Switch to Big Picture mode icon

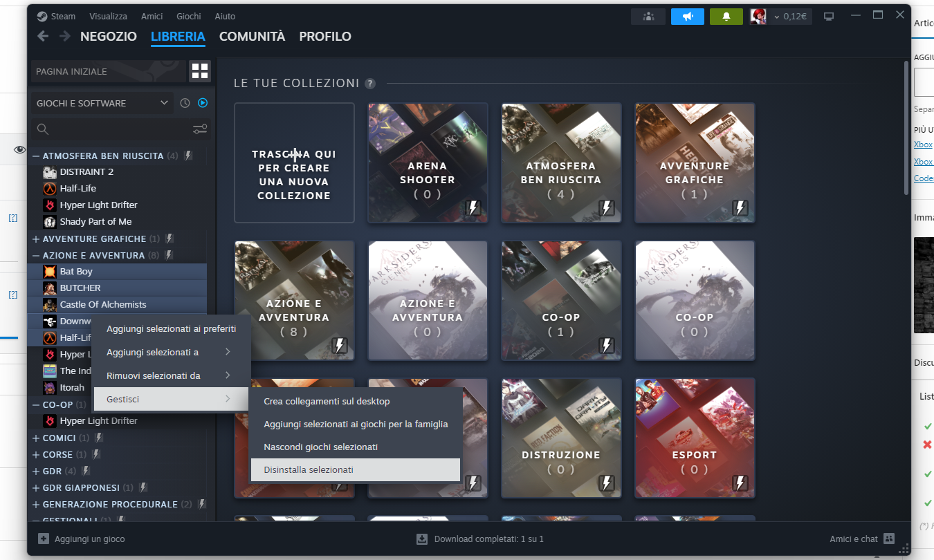(829, 17)
